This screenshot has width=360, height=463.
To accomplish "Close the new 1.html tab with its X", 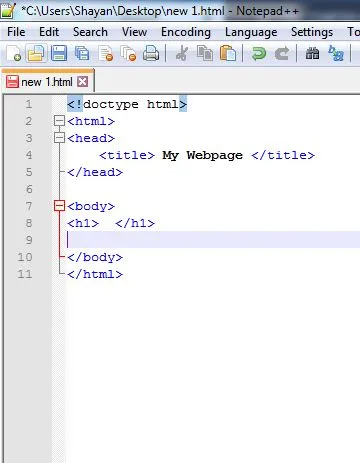I will [83, 82].
